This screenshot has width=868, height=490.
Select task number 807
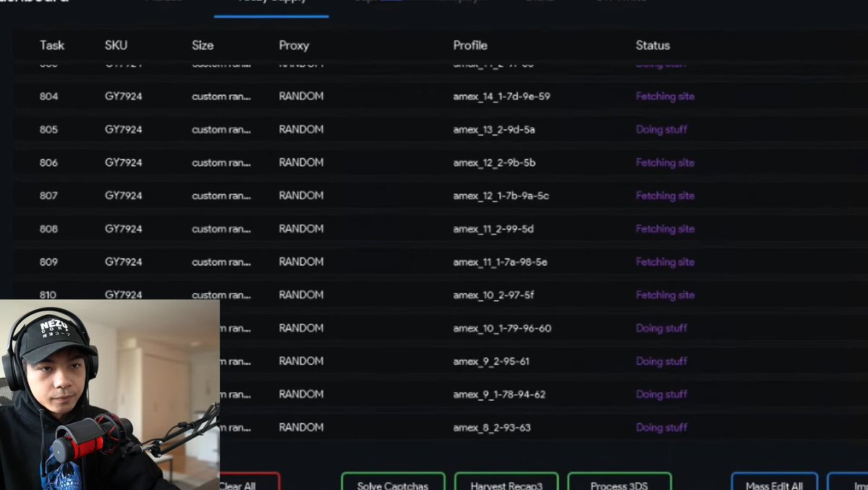(48, 195)
